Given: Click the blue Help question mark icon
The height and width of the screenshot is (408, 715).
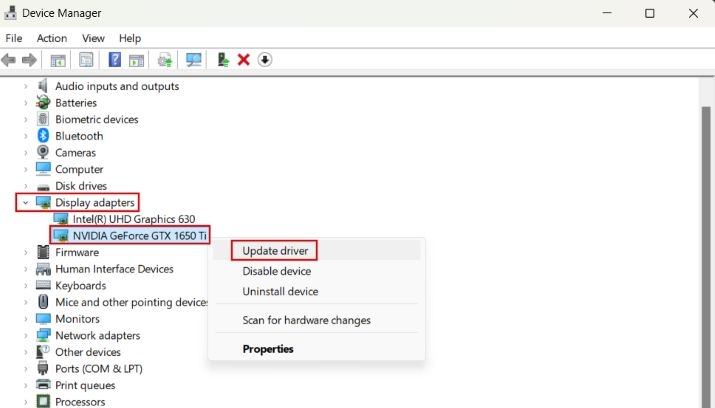Looking at the screenshot, I should pyautogui.click(x=114, y=59).
